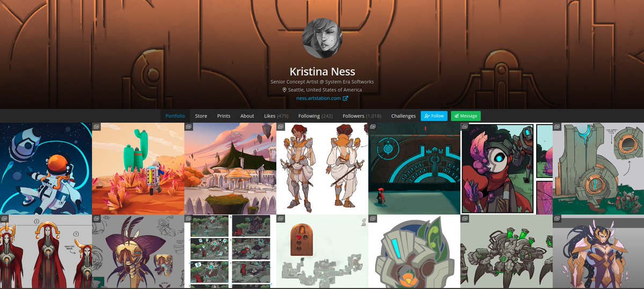Image resolution: width=644 pixels, height=289 pixels.
Task: Click 'Senior Concept Artist @ System Era Softworks' text
Action: [323, 81]
